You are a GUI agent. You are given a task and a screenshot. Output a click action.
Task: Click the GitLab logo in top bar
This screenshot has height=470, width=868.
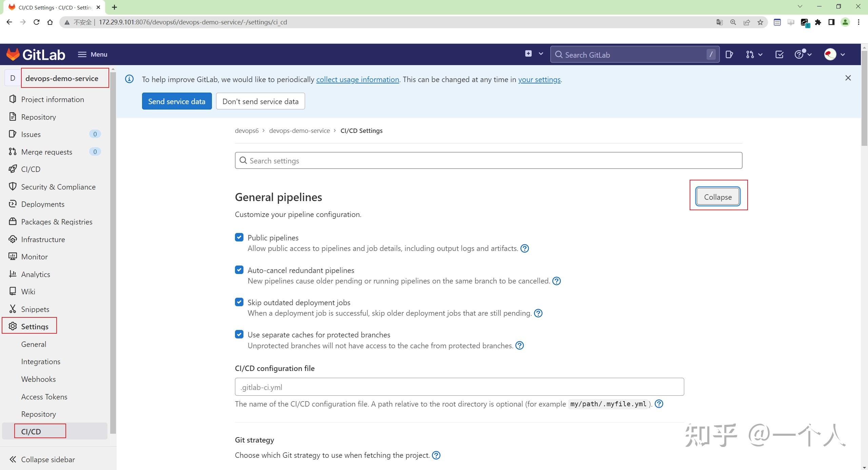coord(35,54)
